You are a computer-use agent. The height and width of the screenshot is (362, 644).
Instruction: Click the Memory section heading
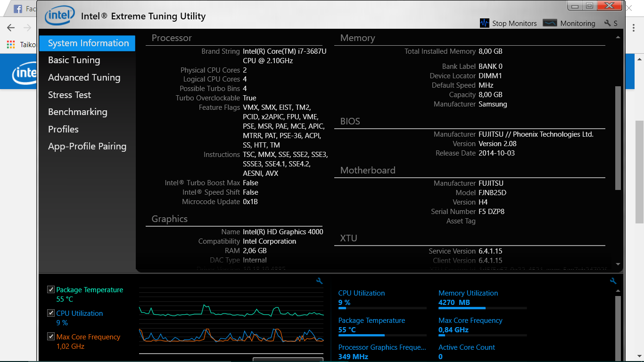click(x=357, y=38)
